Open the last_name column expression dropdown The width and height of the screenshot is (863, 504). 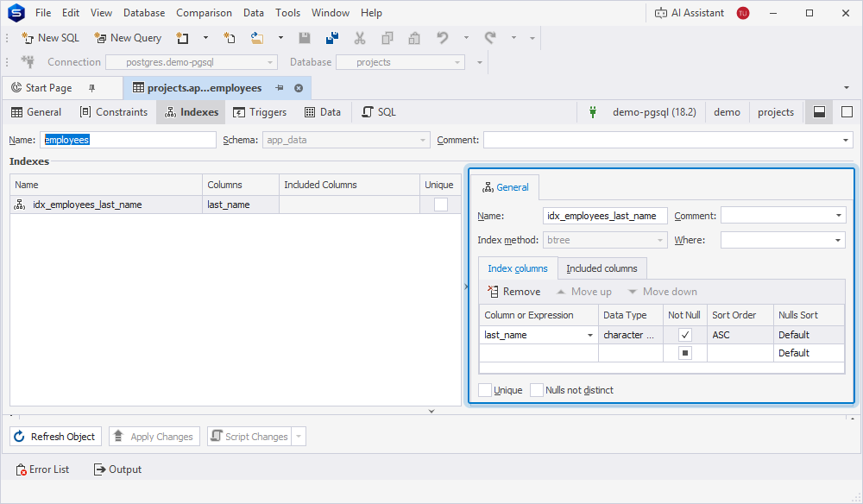point(590,335)
